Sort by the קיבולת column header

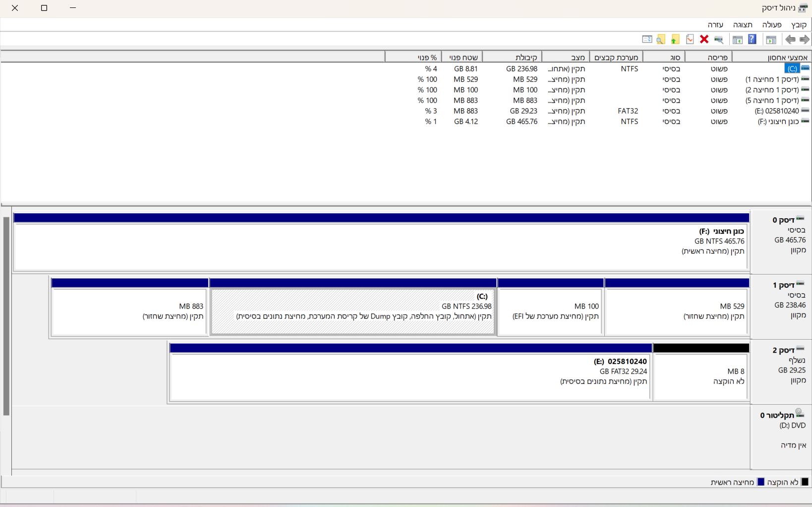(512, 58)
